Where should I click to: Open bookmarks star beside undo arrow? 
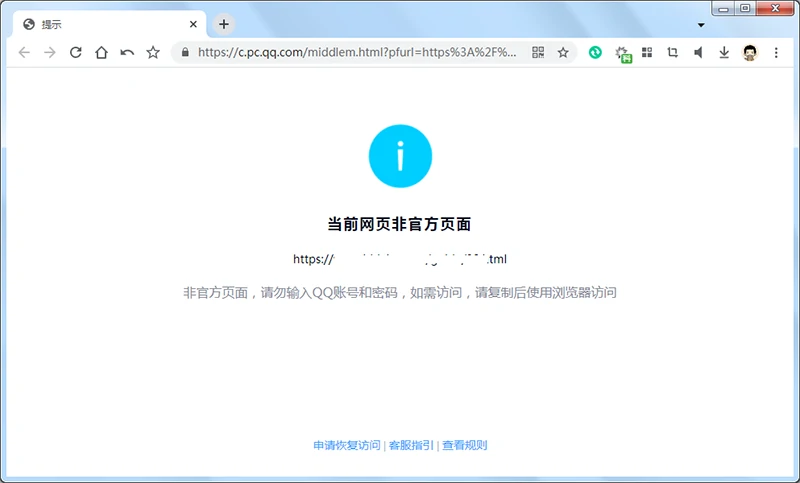click(153, 53)
